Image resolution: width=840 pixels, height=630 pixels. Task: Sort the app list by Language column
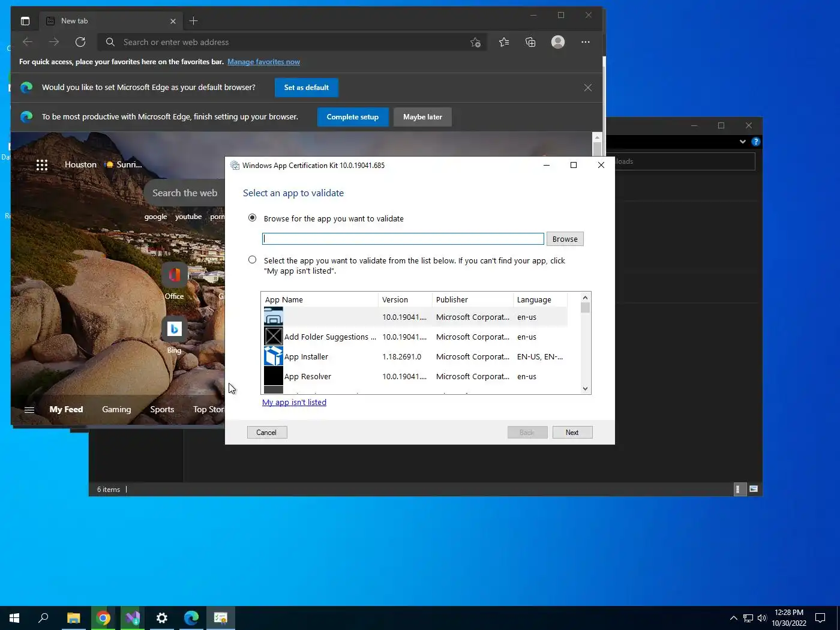click(540, 299)
